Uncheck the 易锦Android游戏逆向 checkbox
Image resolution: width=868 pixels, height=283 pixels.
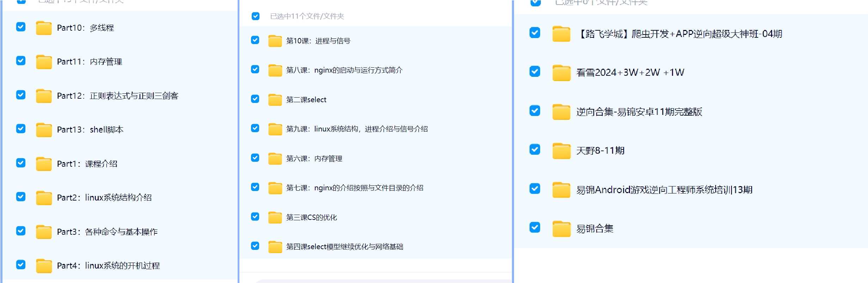point(535,189)
